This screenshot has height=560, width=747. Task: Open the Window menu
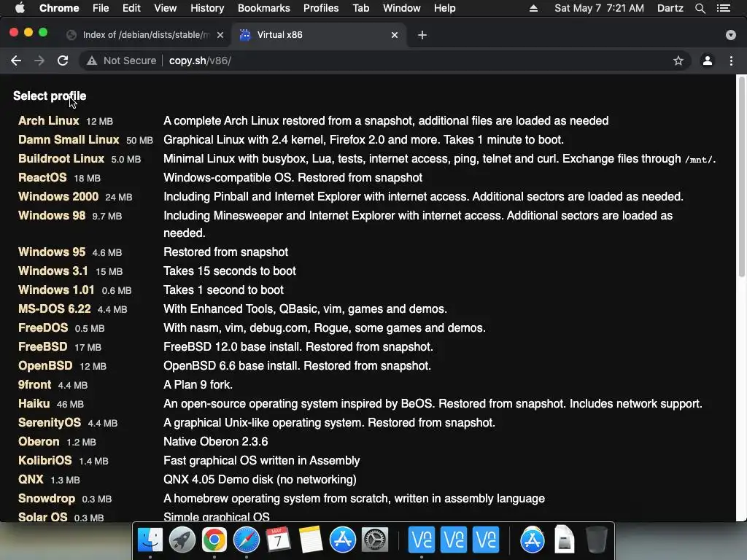click(x=402, y=8)
